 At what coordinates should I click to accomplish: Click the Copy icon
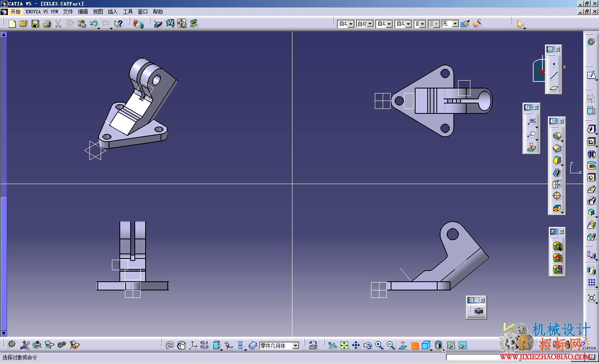coord(70,24)
